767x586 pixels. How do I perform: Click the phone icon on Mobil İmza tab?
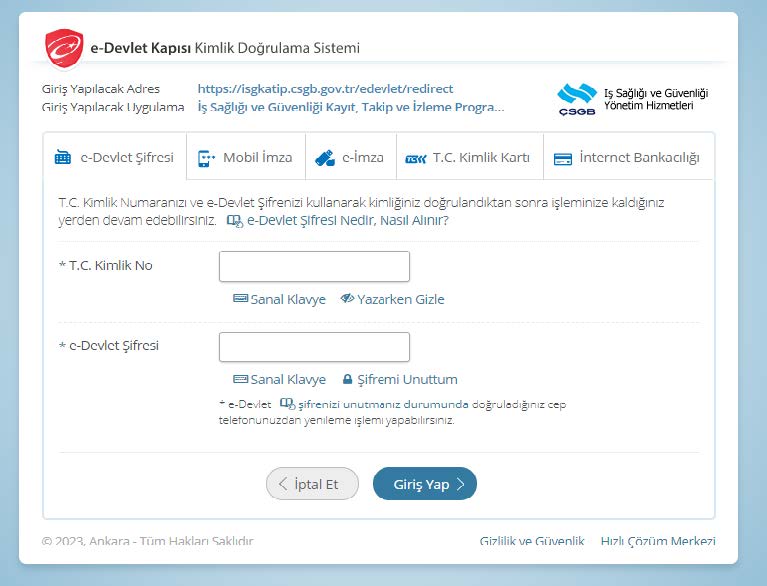point(205,158)
